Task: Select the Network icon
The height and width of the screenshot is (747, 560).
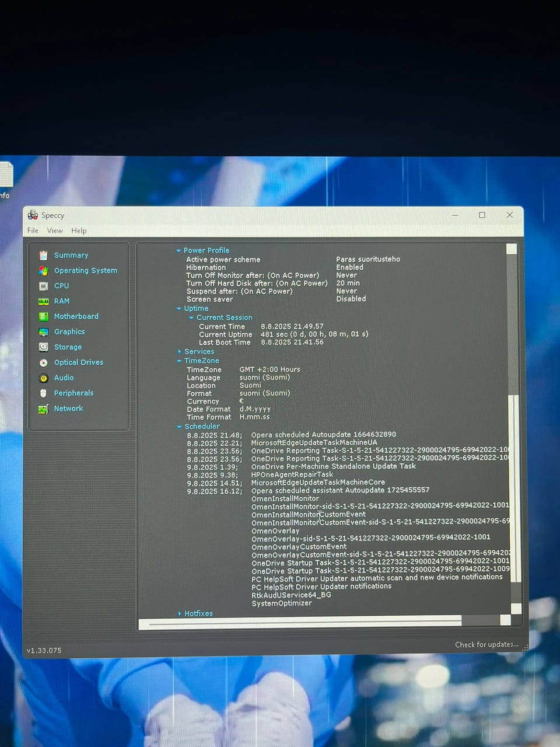Action: 43,409
